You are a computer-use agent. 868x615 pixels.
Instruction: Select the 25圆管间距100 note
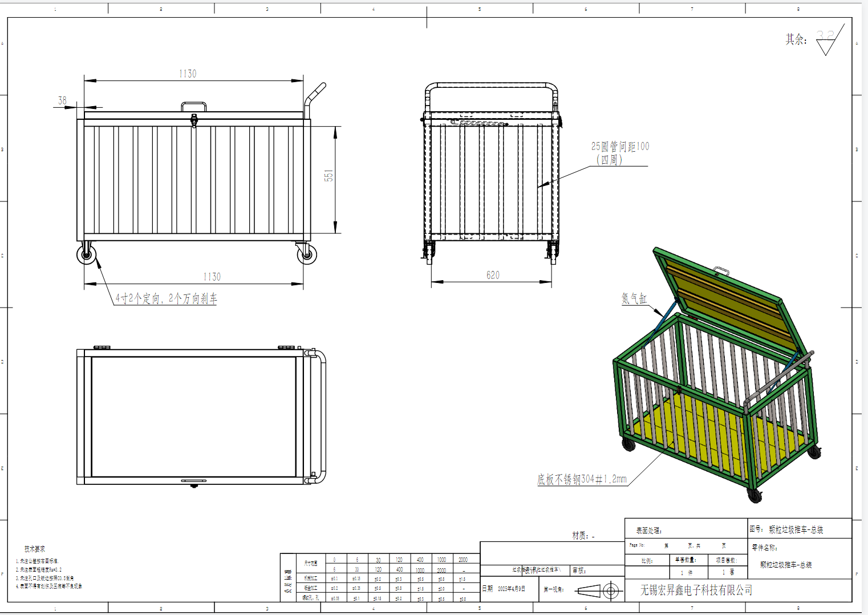pyautogui.click(x=619, y=153)
